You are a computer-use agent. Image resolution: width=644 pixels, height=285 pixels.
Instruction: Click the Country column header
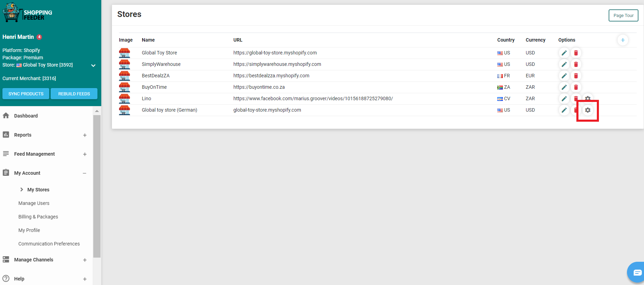point(506,40)
